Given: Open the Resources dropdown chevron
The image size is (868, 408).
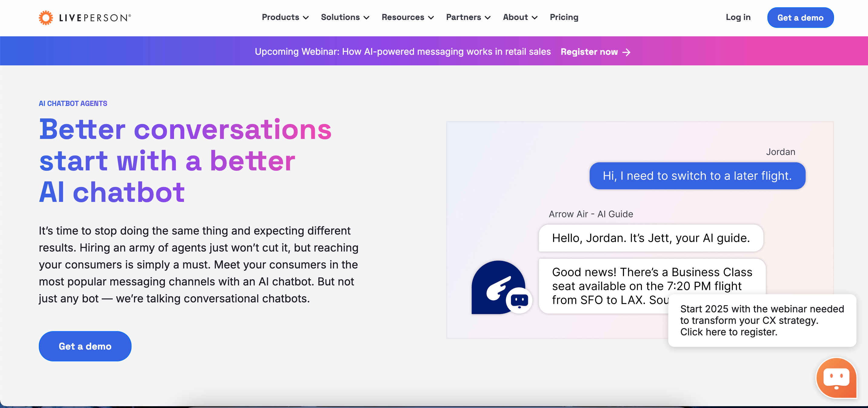Looking at the screenshot, I should (431, 18).
